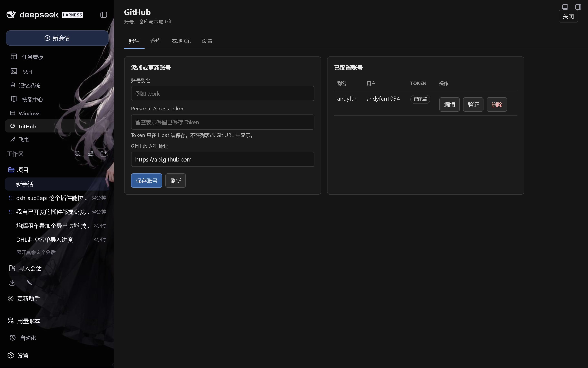This screenshot has height=368, width=588.
Task: Open the 任务看板 task board icon
Action: pos(14,57)
